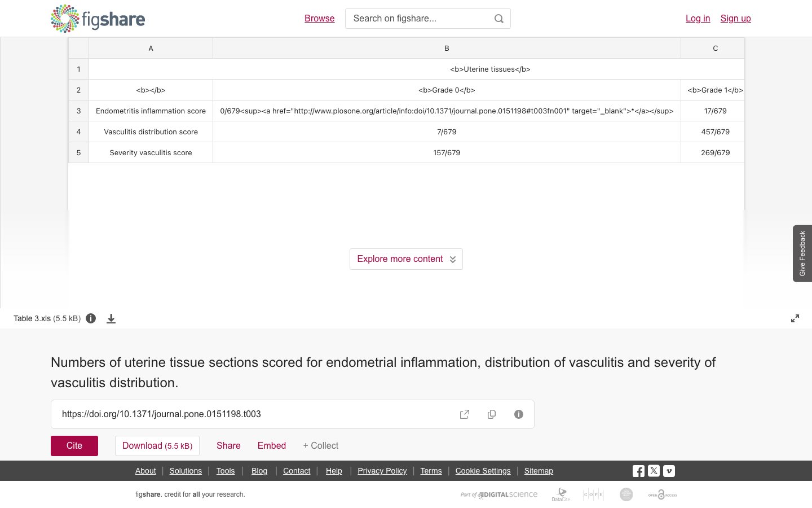Click the download arrow icon beside Table 3.xls
This screenshot has width=812, height=508.
point(111,318)
